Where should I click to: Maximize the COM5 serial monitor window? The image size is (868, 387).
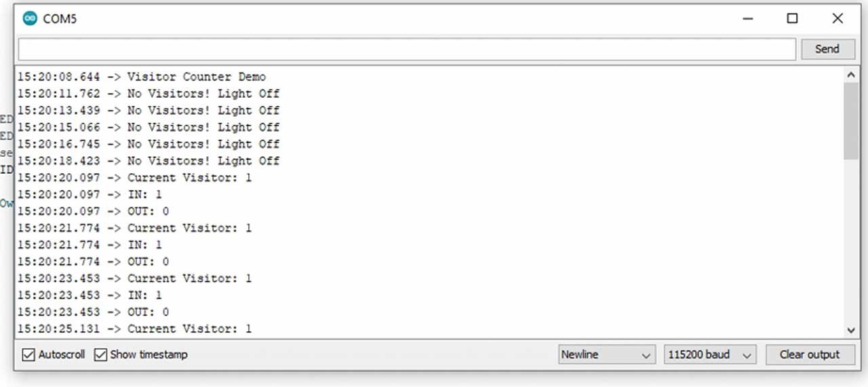point(792,19)
